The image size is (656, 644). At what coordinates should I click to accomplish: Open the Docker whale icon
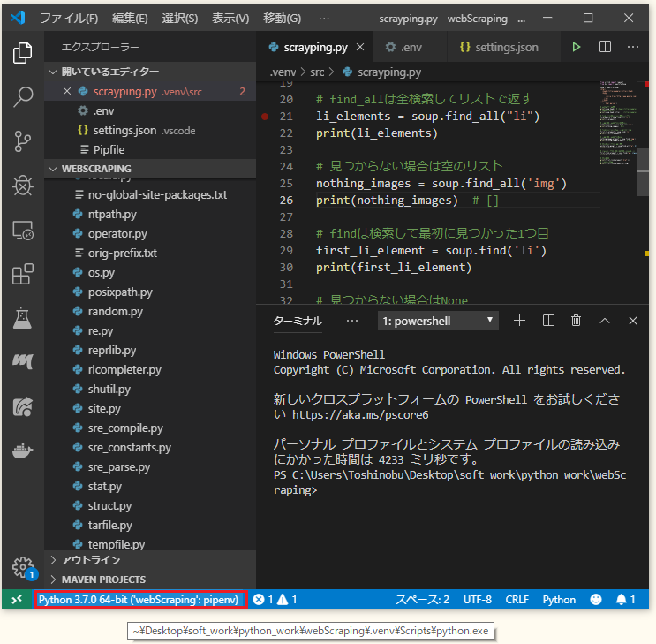[23, 451]
